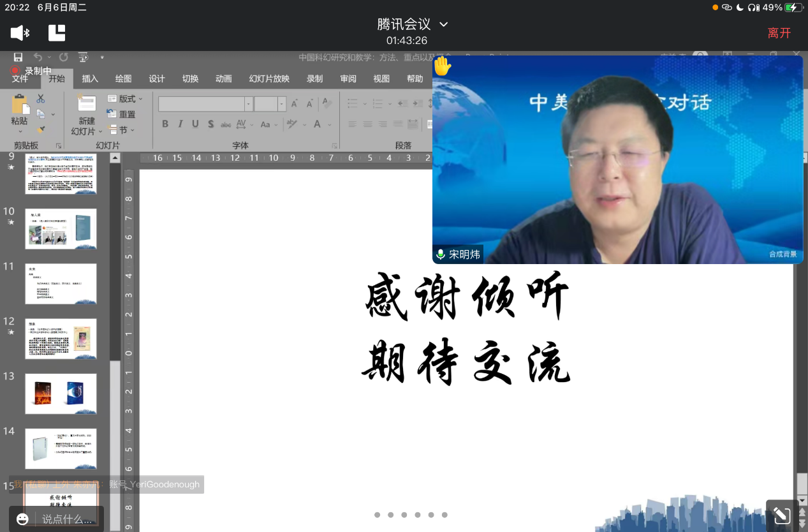
Task: Select slide 13 thumbnail with book covers
Action: point(61,394)
